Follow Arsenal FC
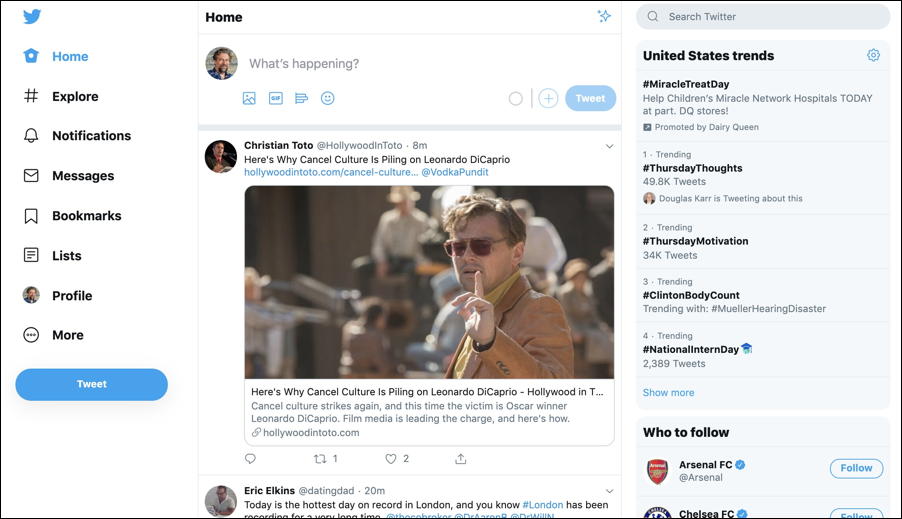The width and height of the screenshot is (902, 519). [856, 468]
